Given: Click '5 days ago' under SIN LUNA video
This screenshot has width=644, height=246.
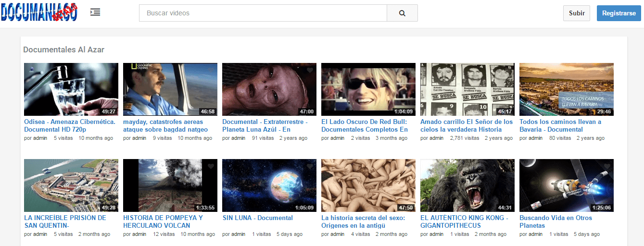Looking at the screenshot, I should (290, 234).
